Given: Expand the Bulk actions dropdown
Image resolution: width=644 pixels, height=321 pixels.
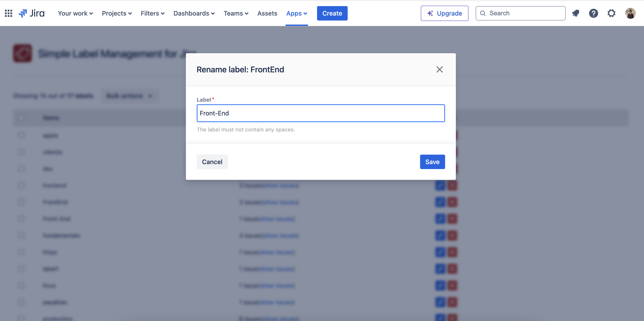Looking at the screenshot, I should click(129, 96).
